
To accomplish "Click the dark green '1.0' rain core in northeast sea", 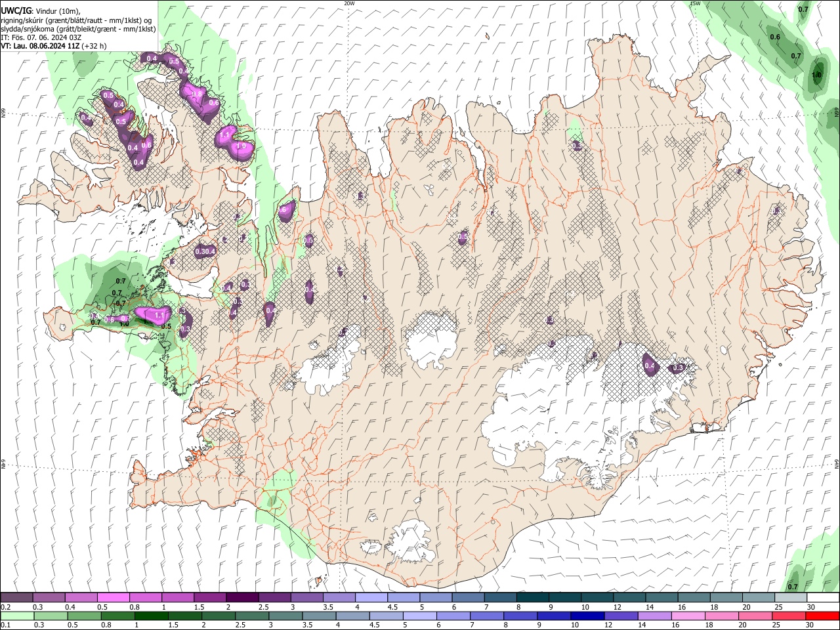I will (817, 75).
